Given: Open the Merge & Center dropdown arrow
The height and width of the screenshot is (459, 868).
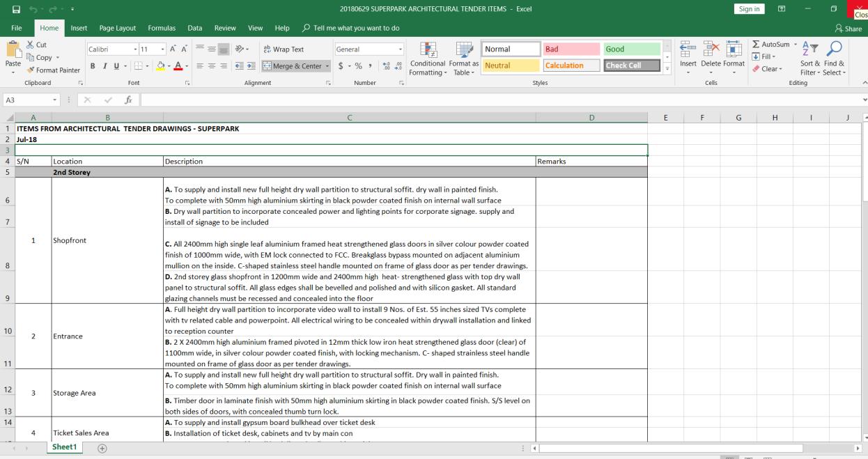Looking at the screenshot, I should 326,66.
